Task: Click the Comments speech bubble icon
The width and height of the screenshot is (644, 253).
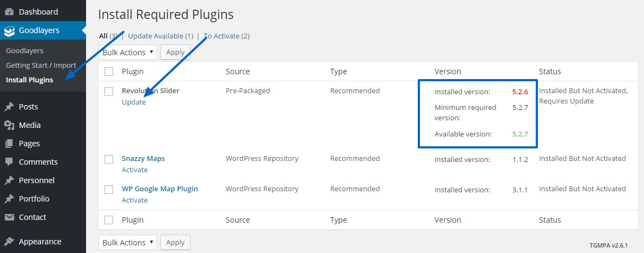Action: click(9, 162)
